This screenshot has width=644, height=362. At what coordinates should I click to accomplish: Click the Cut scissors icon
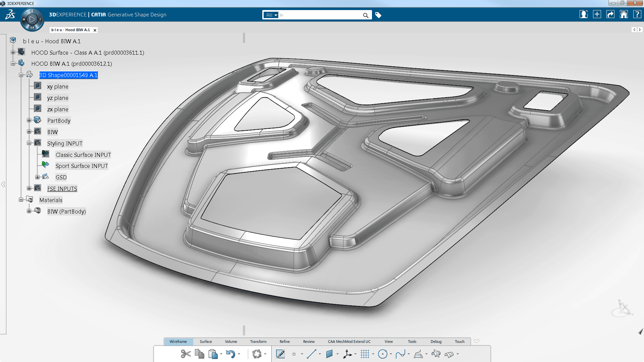pyautogui.click(x=185, y=354)
